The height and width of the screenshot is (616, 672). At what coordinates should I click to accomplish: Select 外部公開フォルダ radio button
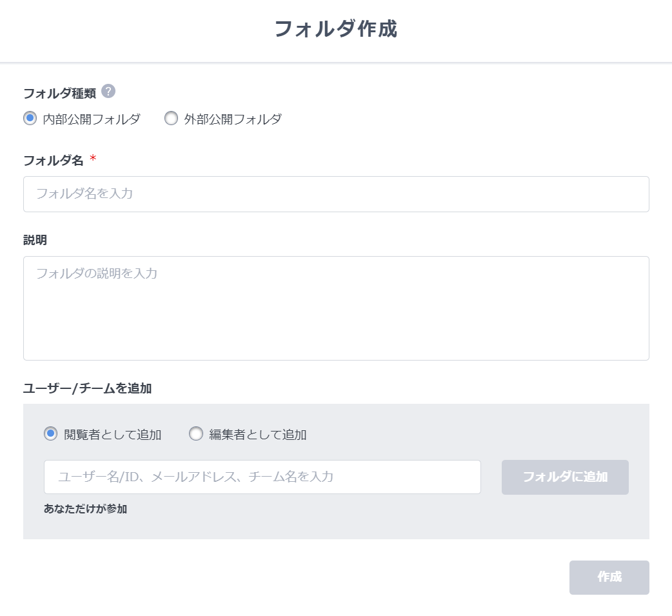pos(171,119)
